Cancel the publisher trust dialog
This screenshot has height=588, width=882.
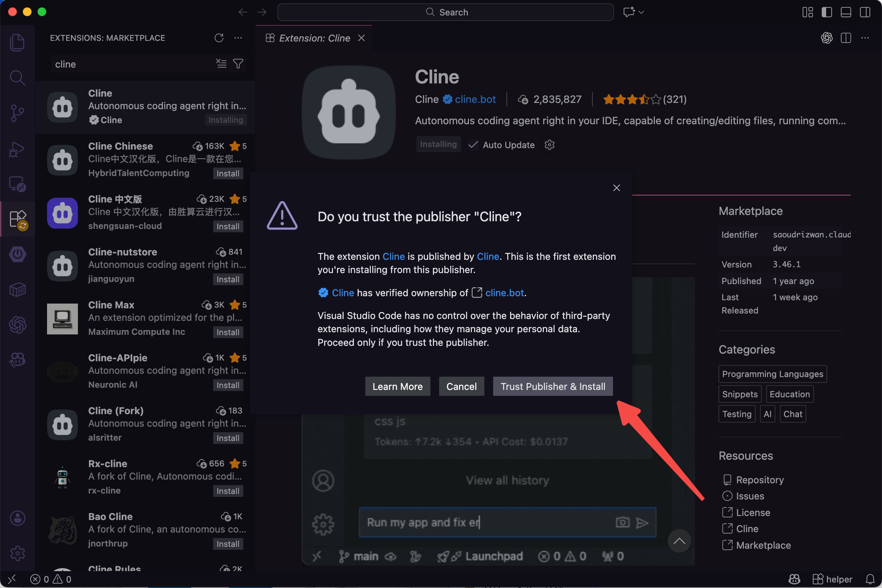[x=461, y=386]
